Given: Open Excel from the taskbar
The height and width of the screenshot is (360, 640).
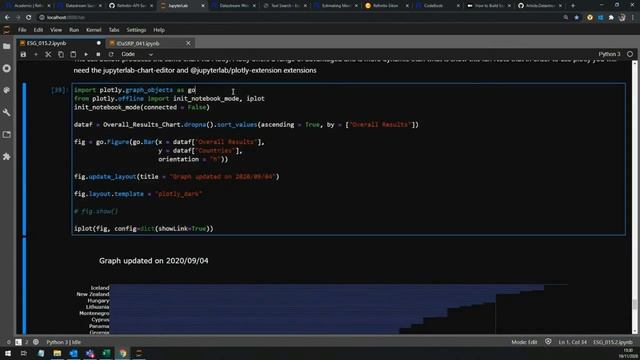Looking at the screenshot, I should click(107, 353).
